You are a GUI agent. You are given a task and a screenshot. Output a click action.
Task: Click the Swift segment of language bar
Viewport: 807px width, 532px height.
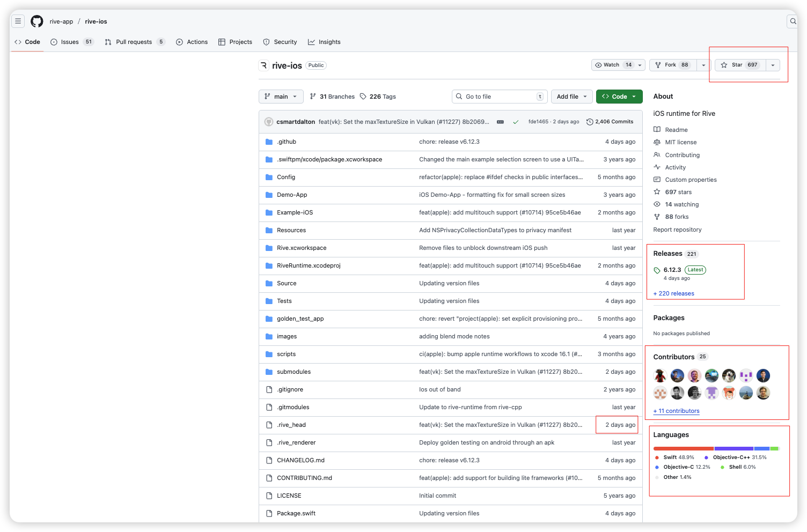(684, 448)
